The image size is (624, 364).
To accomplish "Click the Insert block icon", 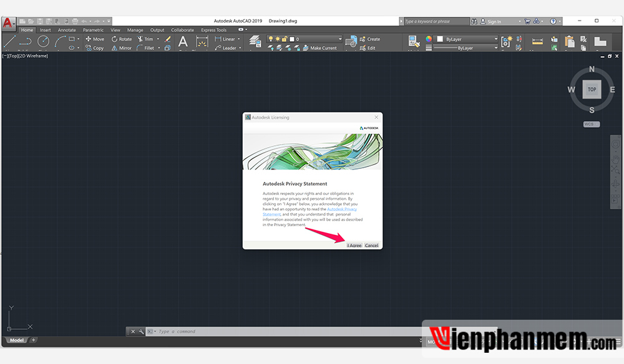I will click(351, 42).
